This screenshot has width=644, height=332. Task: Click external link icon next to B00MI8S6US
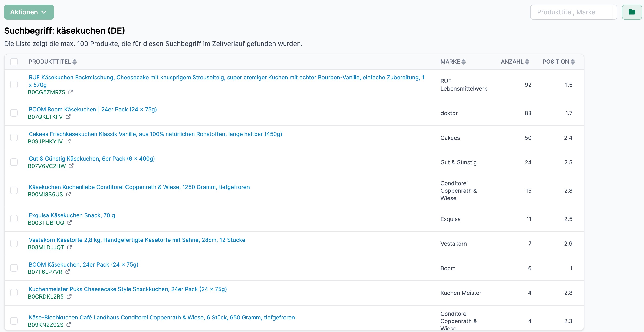coord(68,194)
